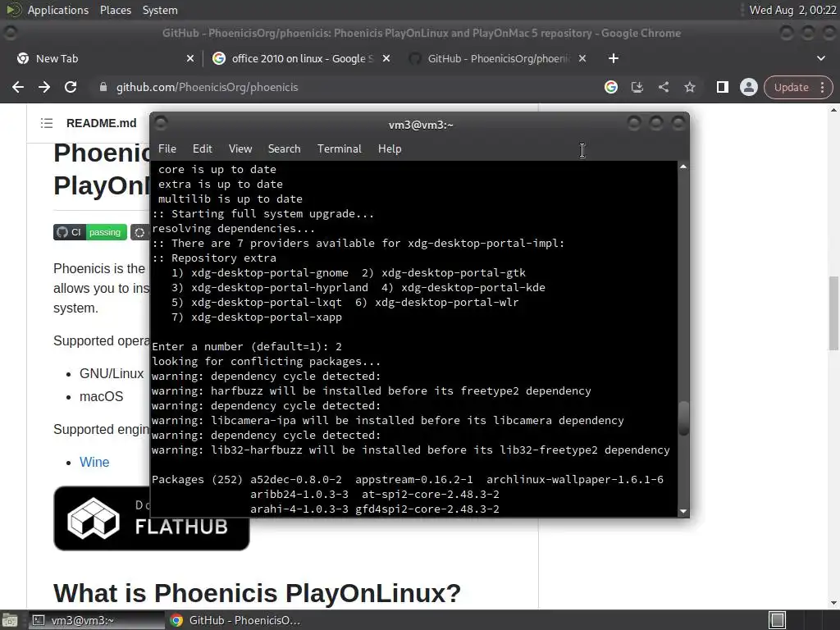Open terminal Edit menu
The height and width of the screenshot is (630, 840).
tap(203, 149)
